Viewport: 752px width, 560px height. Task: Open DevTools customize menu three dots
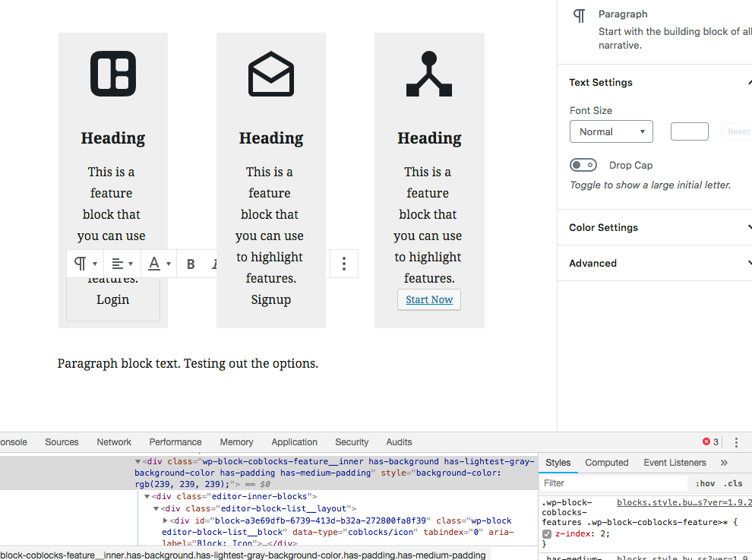736,442
